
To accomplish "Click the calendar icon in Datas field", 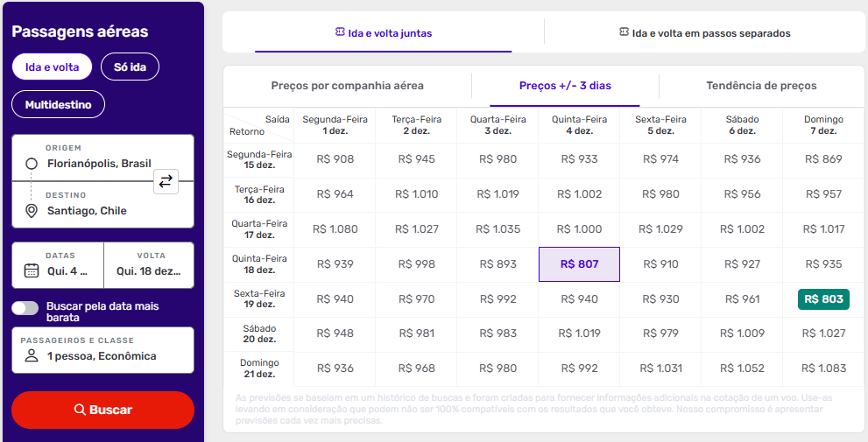I will 32,270.
